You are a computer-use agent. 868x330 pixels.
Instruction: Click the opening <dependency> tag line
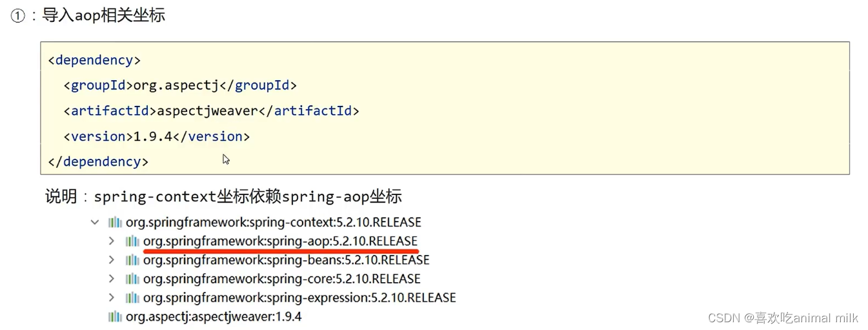click(x=94, y=60)
